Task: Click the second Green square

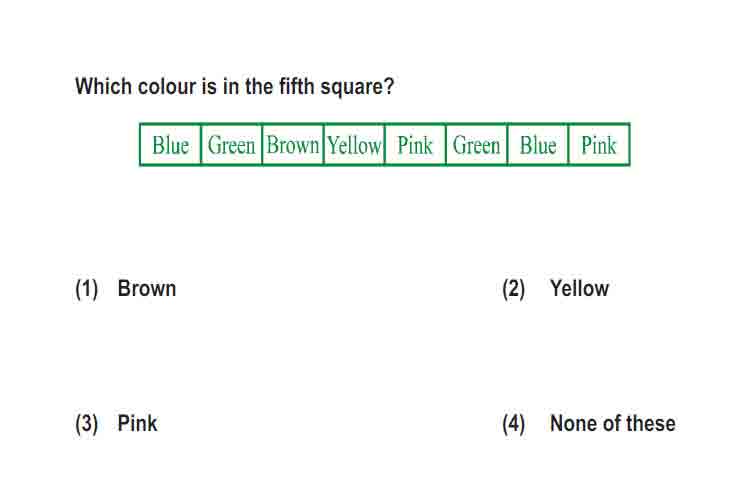Action: [476, 144]
